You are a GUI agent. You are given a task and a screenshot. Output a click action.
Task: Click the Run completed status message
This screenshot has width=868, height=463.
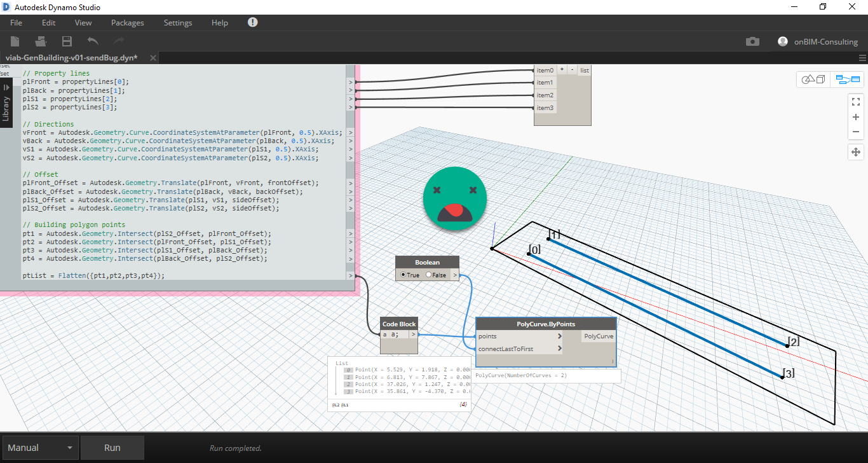point(235,448)
